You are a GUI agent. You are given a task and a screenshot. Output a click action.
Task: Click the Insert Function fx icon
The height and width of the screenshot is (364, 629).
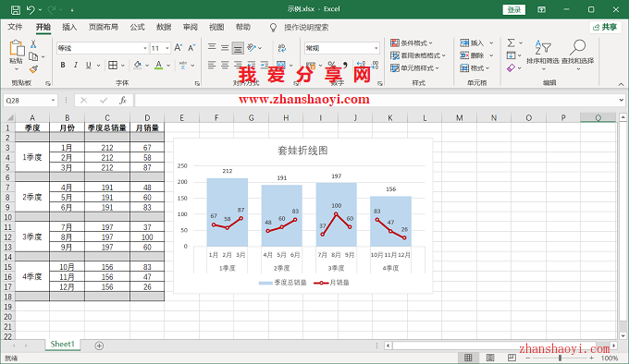pyautogui.click(x=123, y=101)
